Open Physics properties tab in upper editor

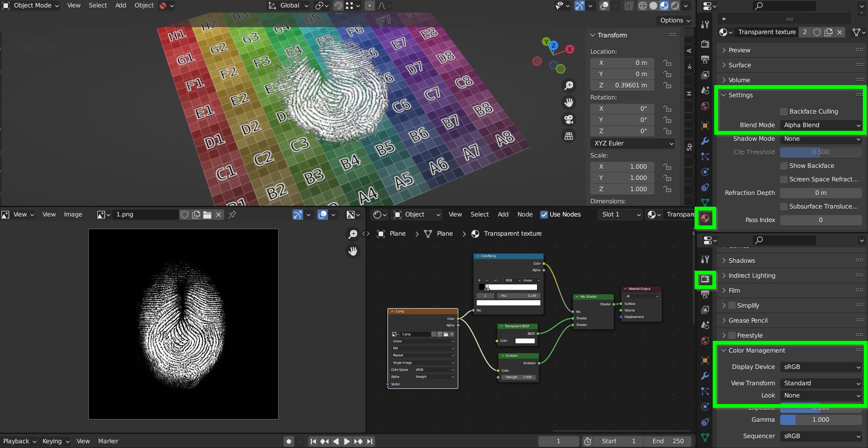(x=705, y=172)
